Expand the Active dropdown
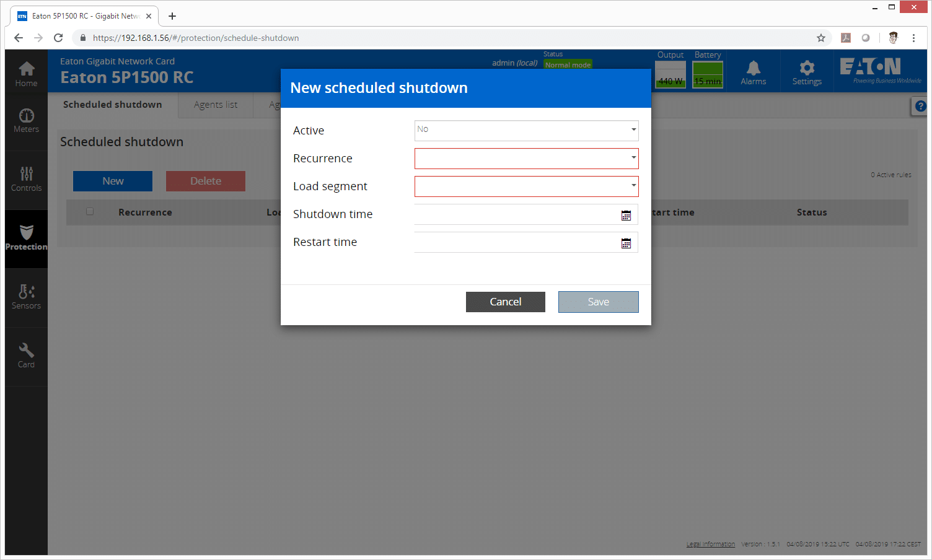Screen dimensions: 932x560 click(x=526, y=131)
